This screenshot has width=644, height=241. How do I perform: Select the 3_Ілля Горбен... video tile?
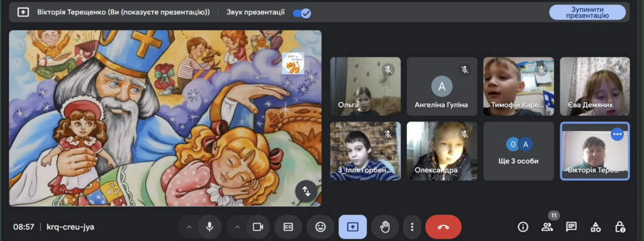[365, 151]
